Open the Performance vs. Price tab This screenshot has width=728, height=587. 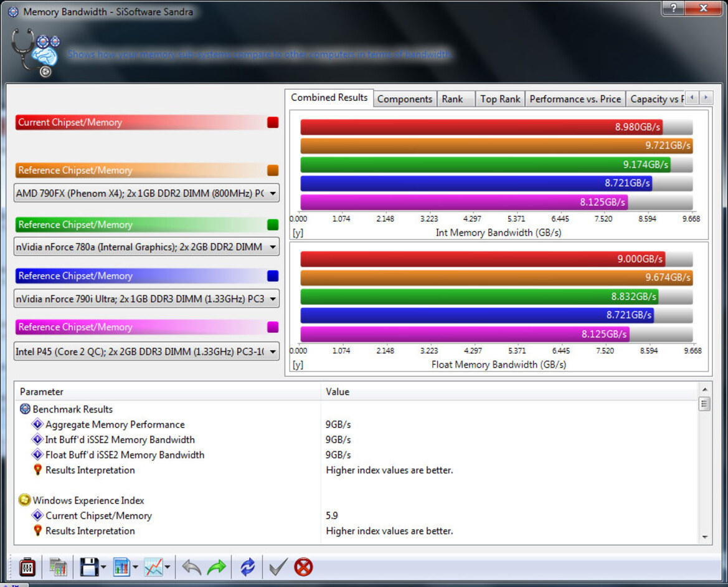pos(575,99)
